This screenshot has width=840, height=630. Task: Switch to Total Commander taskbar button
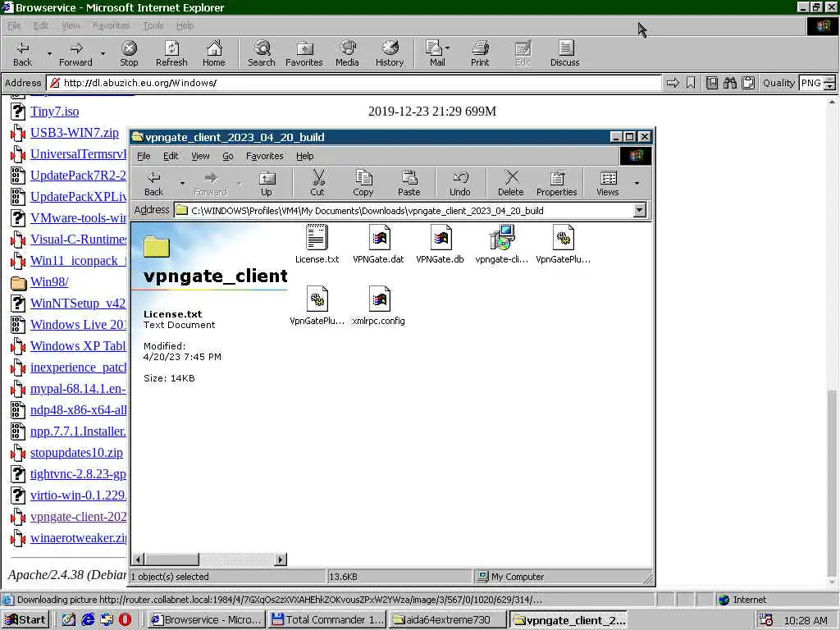[x=327, y=620]
